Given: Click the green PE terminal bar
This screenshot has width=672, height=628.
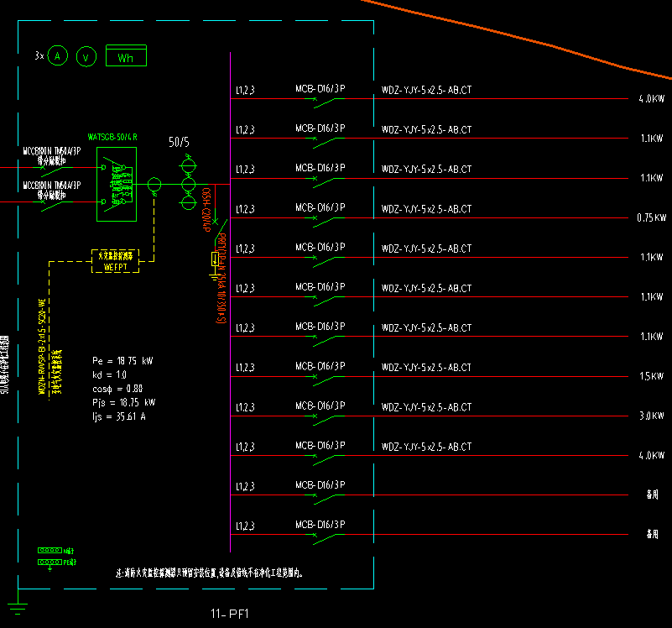Looking at the screenshot, I should pyautogui.click(x=49, y=562).
